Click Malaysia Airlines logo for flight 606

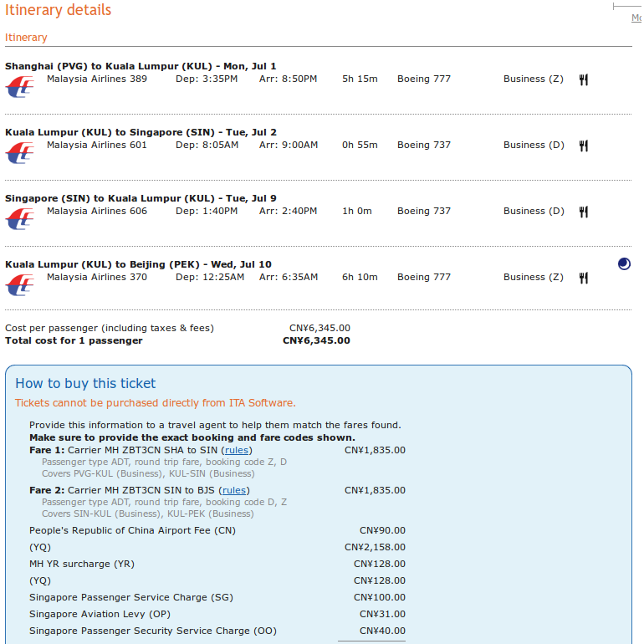(x=20, y=218)
